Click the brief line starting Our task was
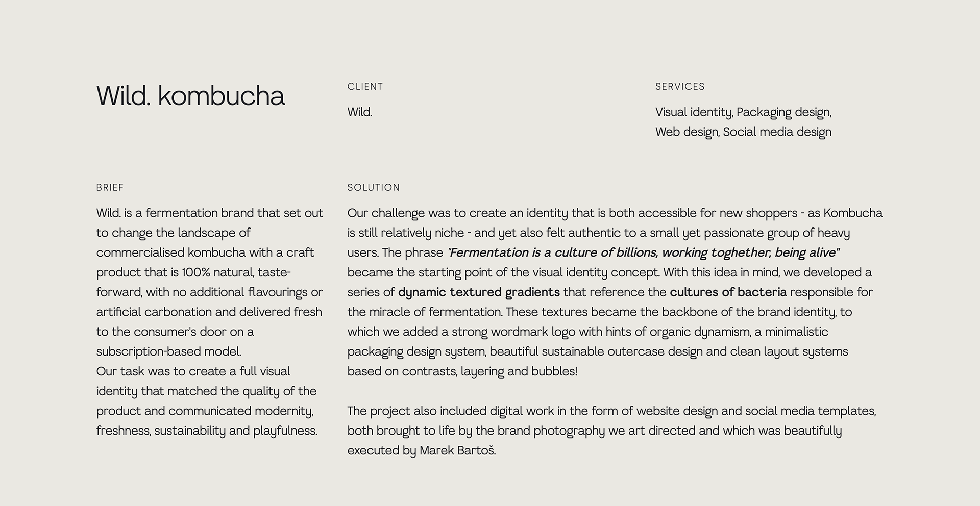The height and width of the screenshot is (506, 980). 193,371
